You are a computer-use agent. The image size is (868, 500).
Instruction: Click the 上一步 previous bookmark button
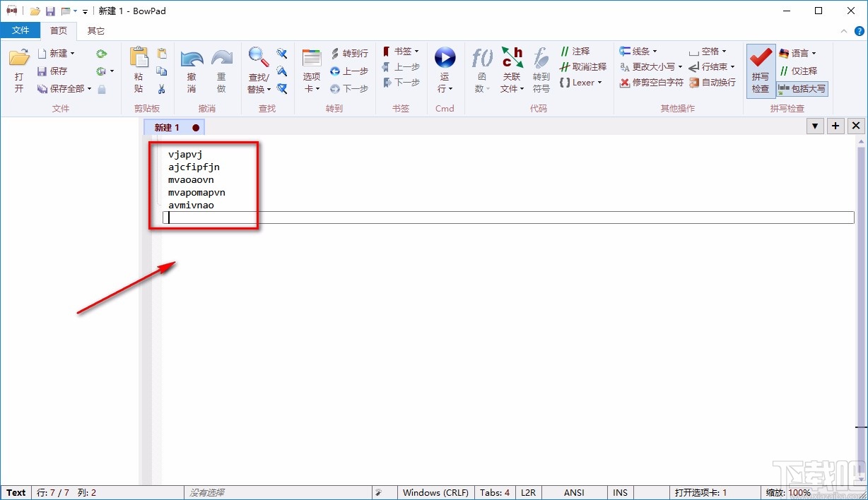click(x=401, y=67)
